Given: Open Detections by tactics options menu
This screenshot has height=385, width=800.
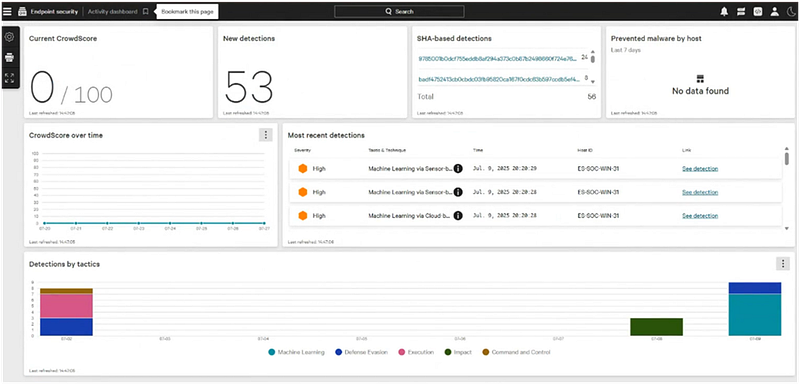Looking at the screenshot, I should pyautogui.click(x=783, y=263).
